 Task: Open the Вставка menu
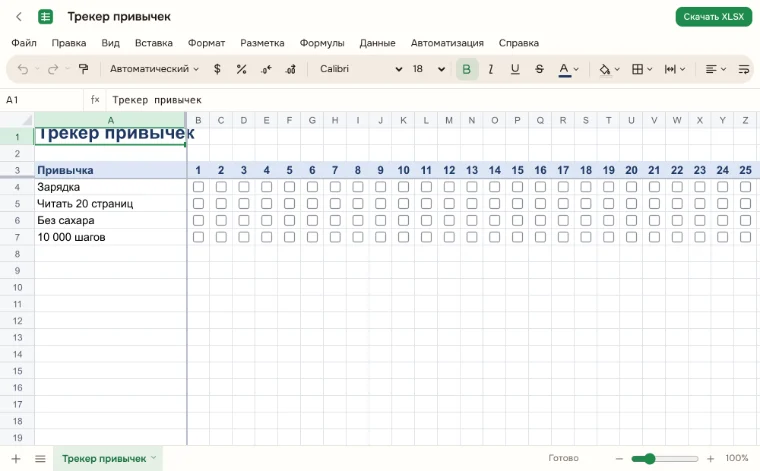154,43
